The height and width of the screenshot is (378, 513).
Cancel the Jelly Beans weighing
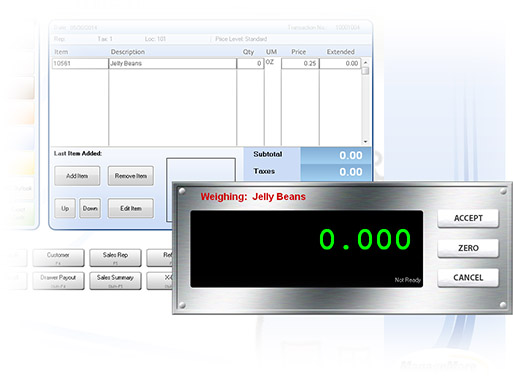[468, 278]
